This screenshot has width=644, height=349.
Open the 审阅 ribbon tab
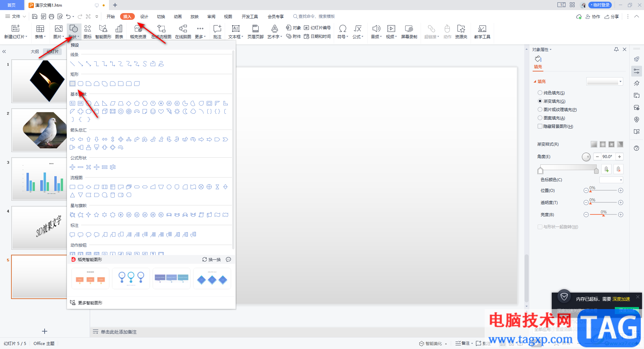click(x=211, y=16)
